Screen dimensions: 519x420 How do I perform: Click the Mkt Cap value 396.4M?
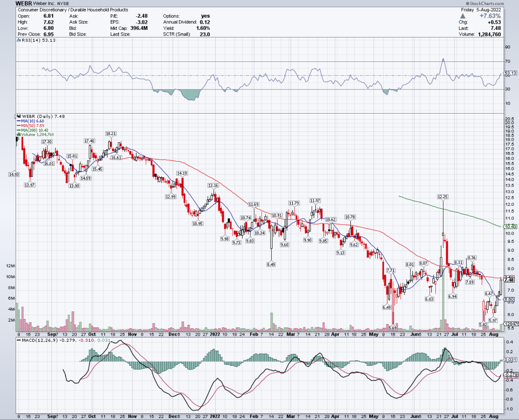pyautogui.click(x=139, y=28)
